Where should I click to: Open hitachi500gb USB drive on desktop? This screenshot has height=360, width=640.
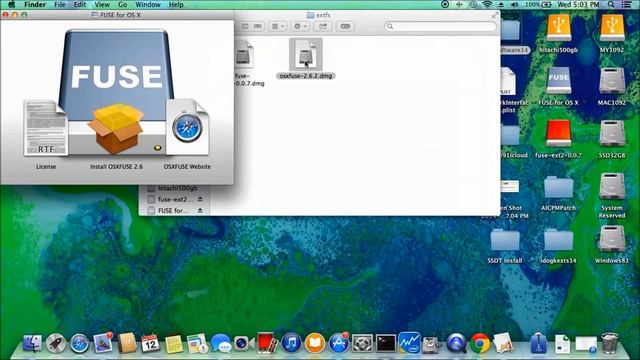click(x=558, y=27)
